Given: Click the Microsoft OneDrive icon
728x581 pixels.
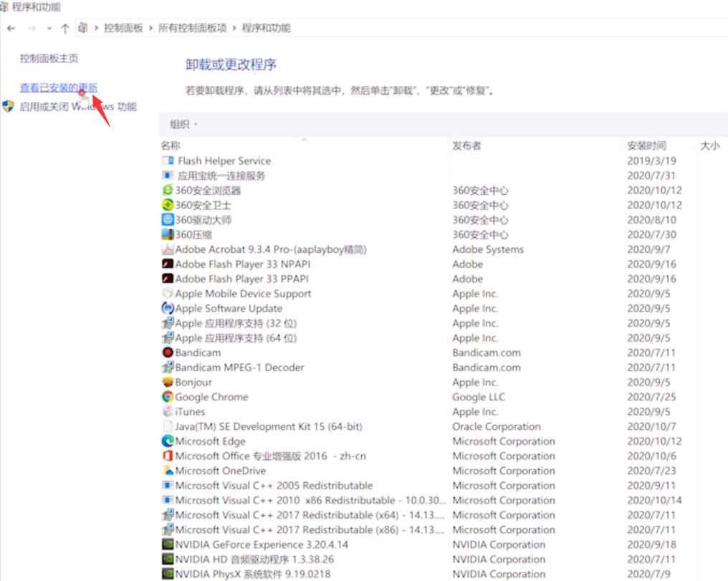Looking at the screenshot, I should click(167, 471).
